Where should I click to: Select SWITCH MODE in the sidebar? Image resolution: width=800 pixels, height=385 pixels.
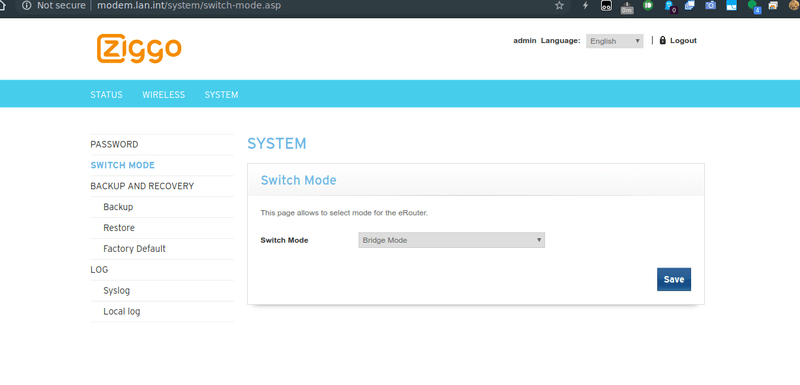[x=122, y=165]
